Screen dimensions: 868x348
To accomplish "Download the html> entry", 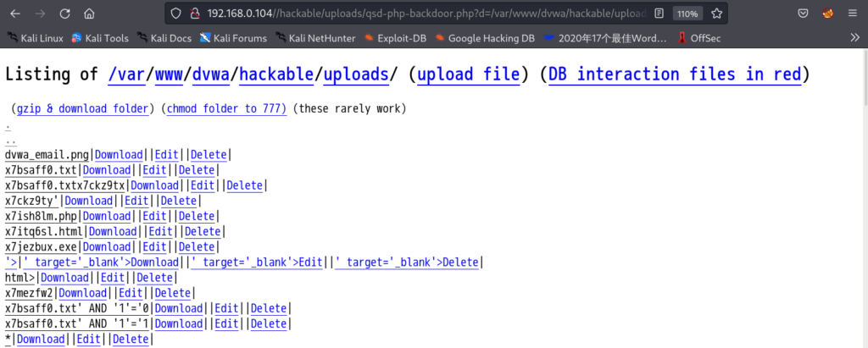I will click(64, 278).
